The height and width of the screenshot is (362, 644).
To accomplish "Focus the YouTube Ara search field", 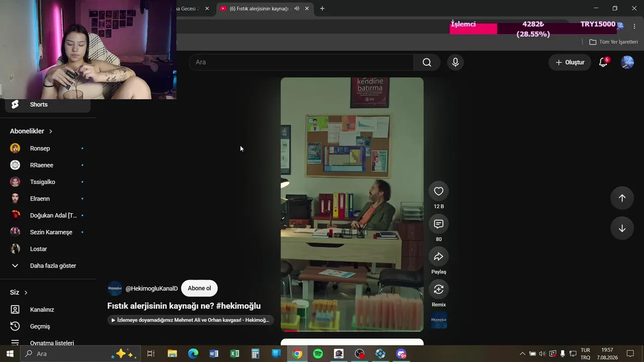I will tap(301, 62).
